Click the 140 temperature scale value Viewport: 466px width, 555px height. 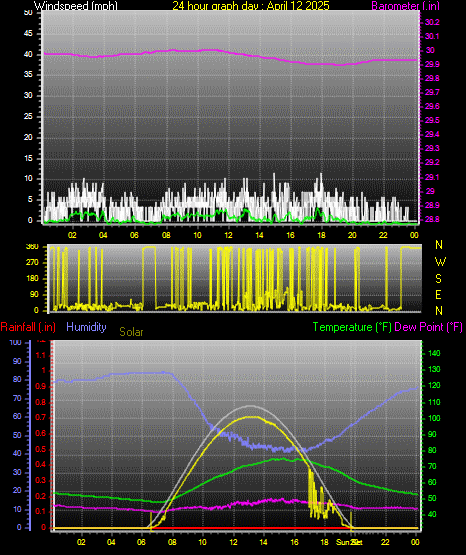(434, 353)
